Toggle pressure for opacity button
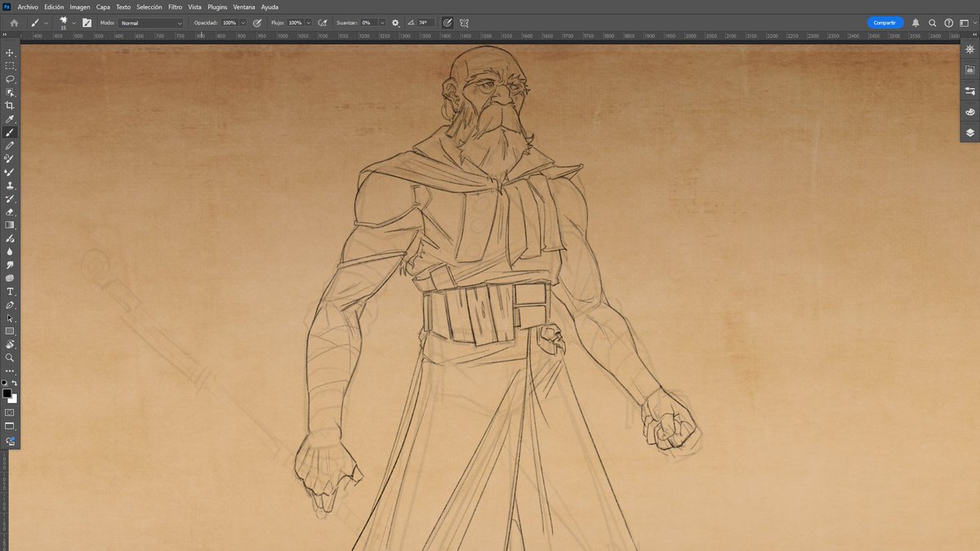Image resolution: width=980 pixels, height=551 pixels. (257, 23)
